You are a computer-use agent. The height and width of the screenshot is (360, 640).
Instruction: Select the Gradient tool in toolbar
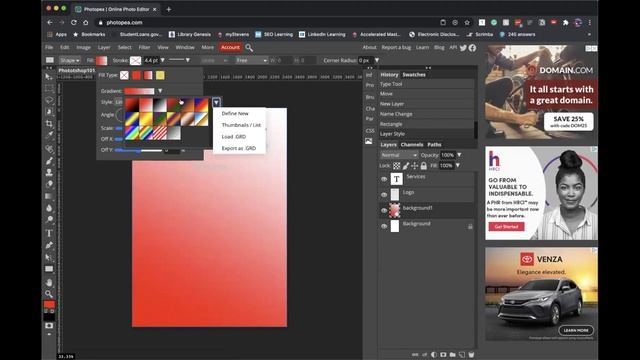tap(49, 196)
